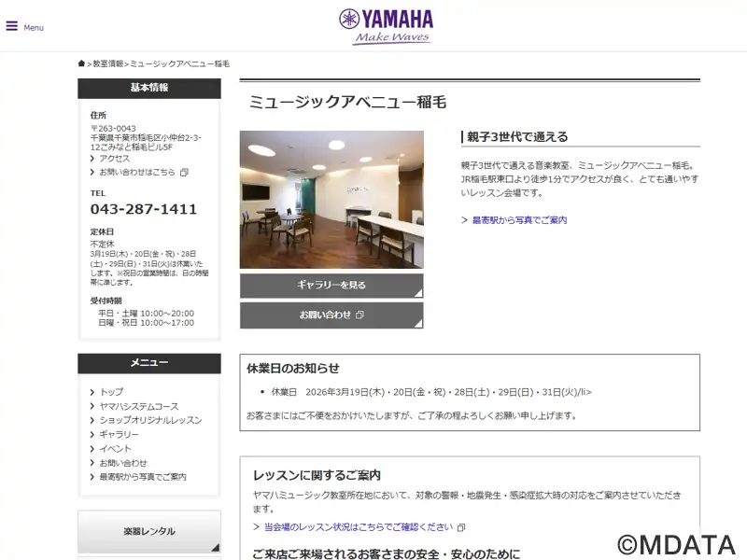
Task: Click お問い合わせはこちら link in sidebar
Action: tap(137, 172)
